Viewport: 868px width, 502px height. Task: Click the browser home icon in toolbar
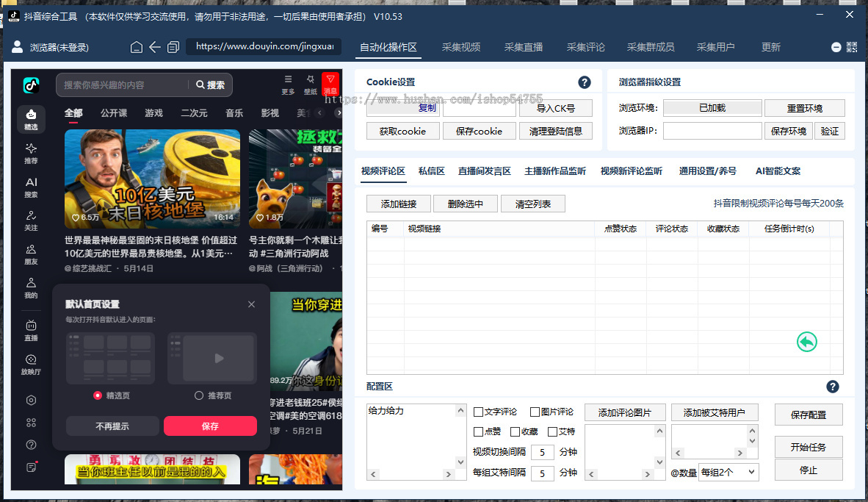coord(136,47)
